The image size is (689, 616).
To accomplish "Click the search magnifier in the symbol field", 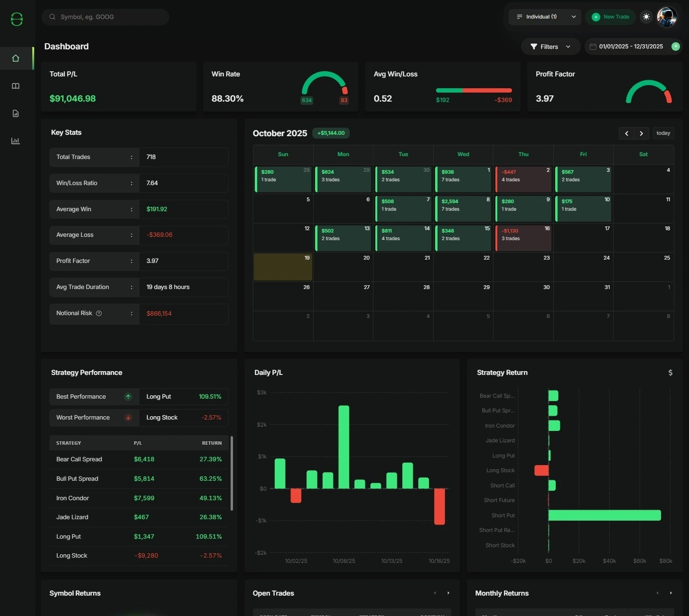I will [x=52, y=17].
